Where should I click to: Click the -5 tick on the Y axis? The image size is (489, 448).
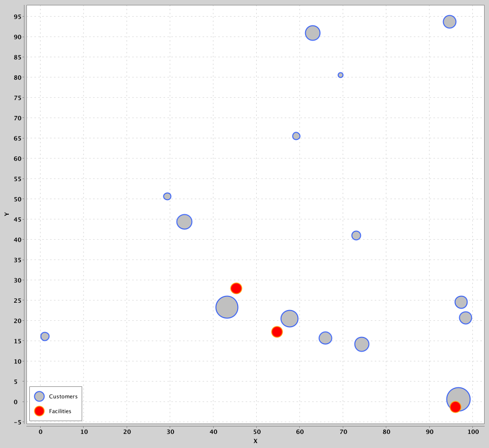(x=18, y=422)
